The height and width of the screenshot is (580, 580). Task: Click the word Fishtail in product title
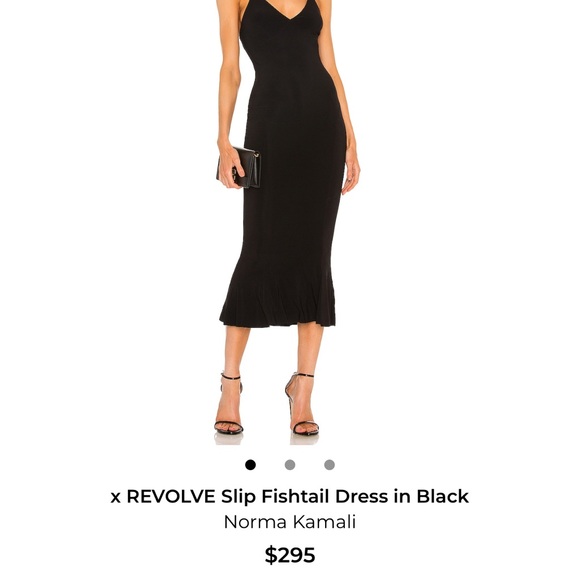[295, 496]
